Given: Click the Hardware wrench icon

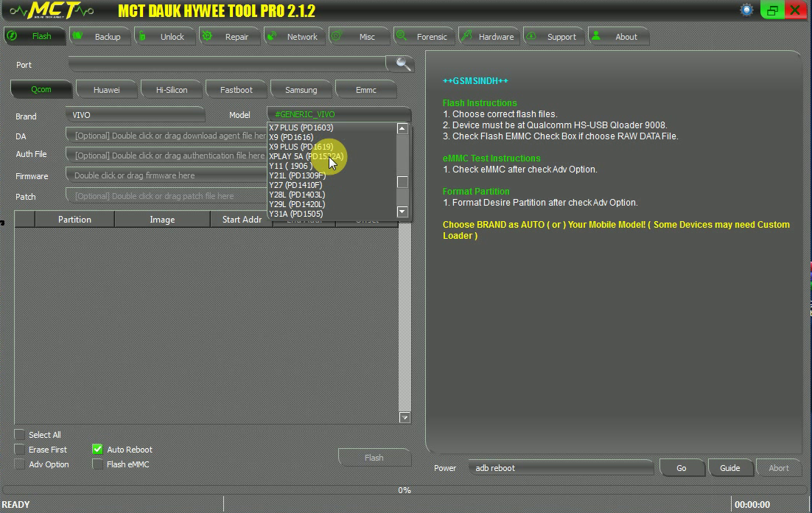Looking at the screenshot, I should pyautogui.click(x=466, y=36).
